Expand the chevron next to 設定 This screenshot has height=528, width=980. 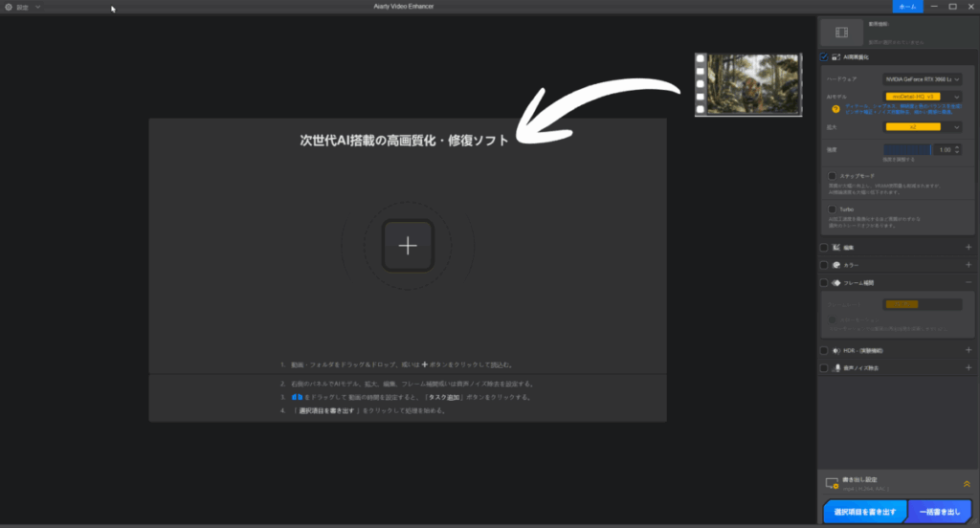[38, 7]
